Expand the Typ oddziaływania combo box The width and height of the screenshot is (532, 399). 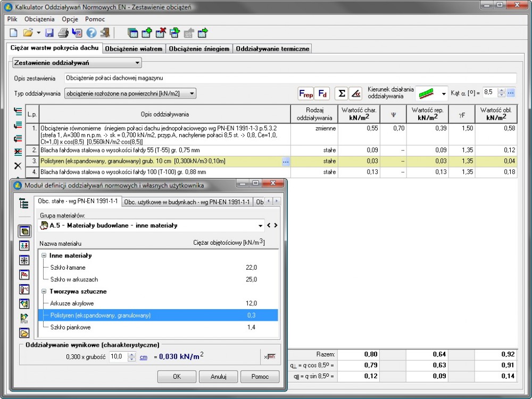(x=130, y=94)
